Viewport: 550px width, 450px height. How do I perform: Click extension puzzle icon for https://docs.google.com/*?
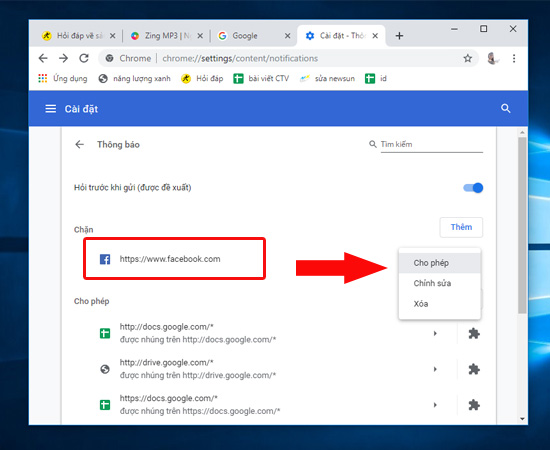pyautogui.click(x=474, y=405)
